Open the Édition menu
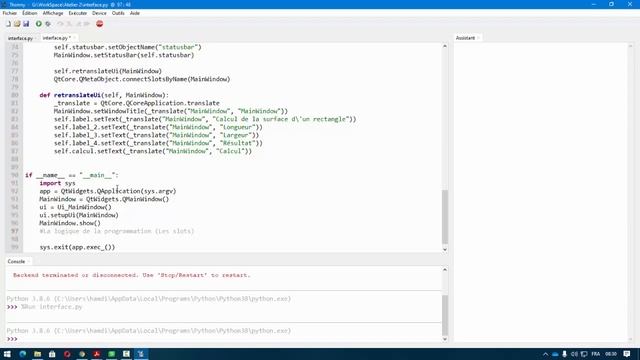The width and height of the screenshot is (640, 360). [x=29, y=13]
